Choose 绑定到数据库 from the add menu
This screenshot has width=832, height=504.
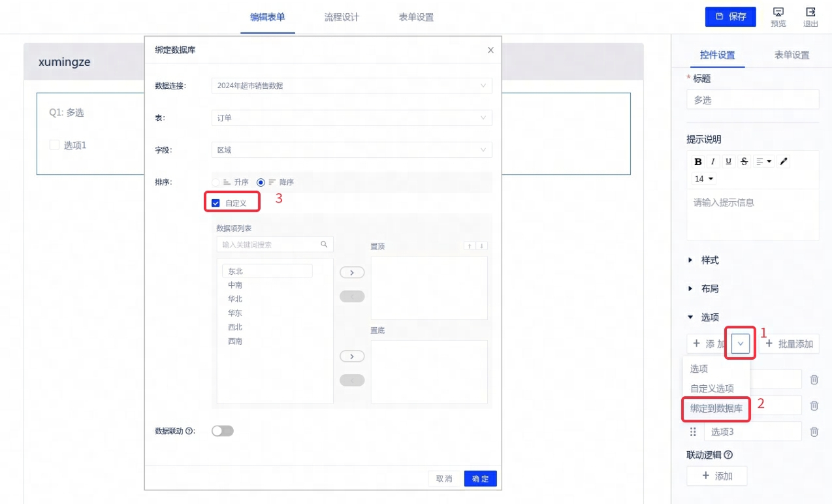click(x=716, y=409)
